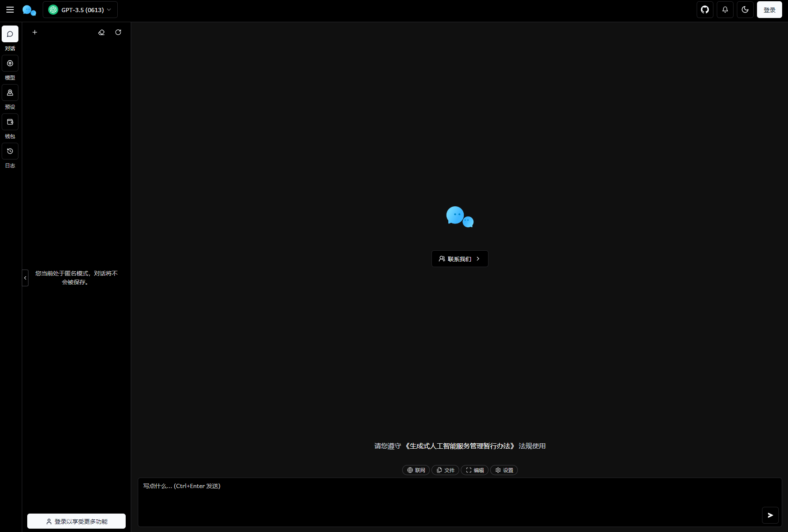The image size is (788, 532).
Task: Open the 预设 presets panel
Action: tap(10, 93)
